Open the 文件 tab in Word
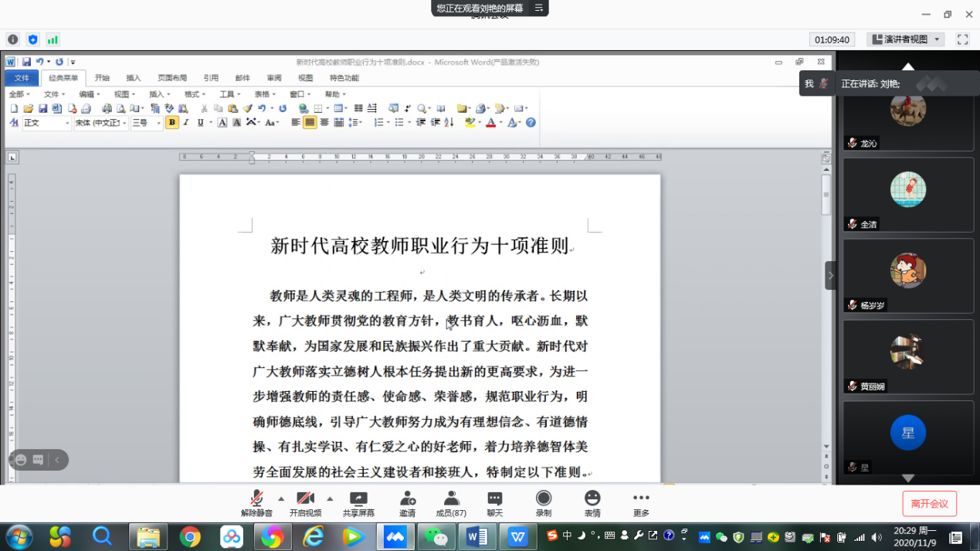Image resolution: width=980 pixels, height=551 pixels. 22,78
